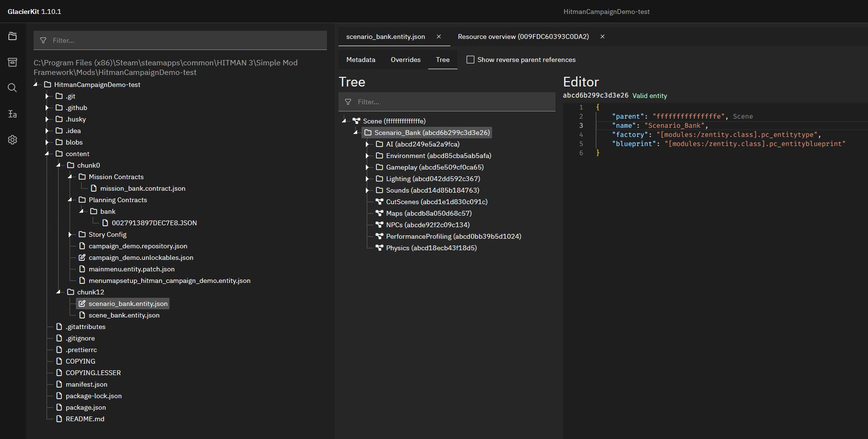Click the Maps entity icon
Screen dimensions: 868x439
379,213
